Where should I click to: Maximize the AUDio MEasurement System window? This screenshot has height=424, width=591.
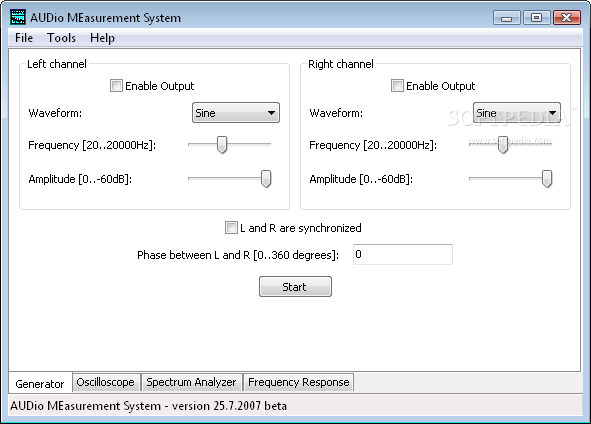[x=536, y=18]
